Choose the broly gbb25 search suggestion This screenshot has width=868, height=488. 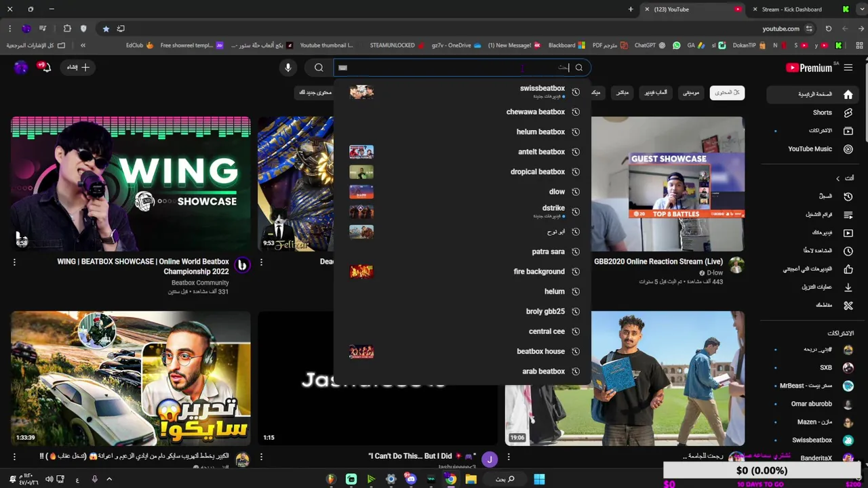(x=462, y=312)
